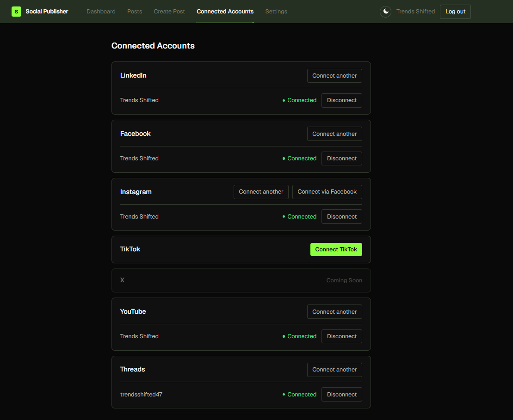Image resolution: width=513 pixels, height=420 pixels.
Task: Click the Social Publisher brand name
Action: click(47, 12)
